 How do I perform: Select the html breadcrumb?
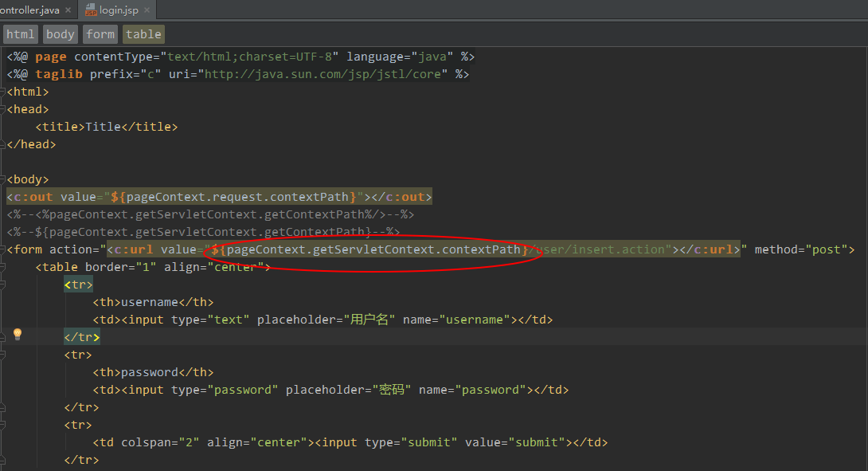coord(21,33)
